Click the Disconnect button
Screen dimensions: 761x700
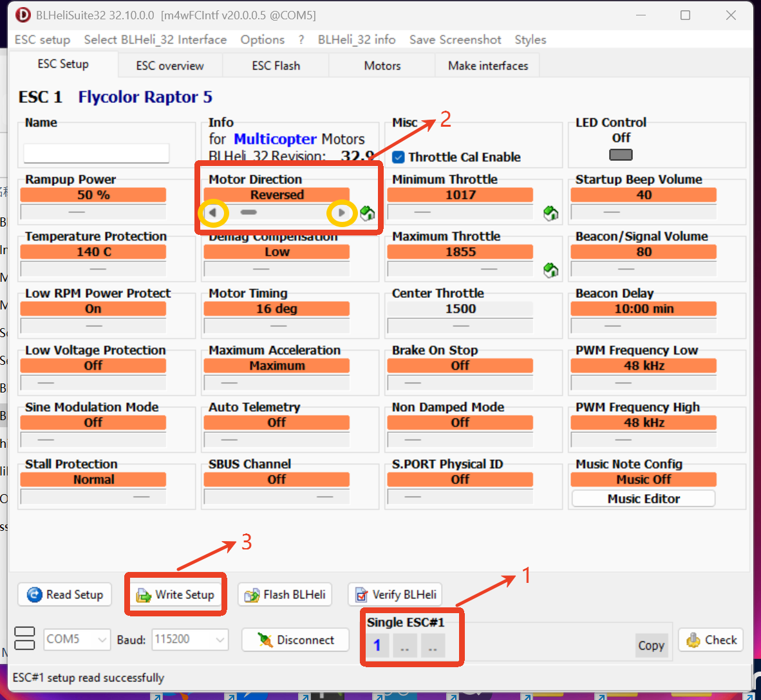295,640
